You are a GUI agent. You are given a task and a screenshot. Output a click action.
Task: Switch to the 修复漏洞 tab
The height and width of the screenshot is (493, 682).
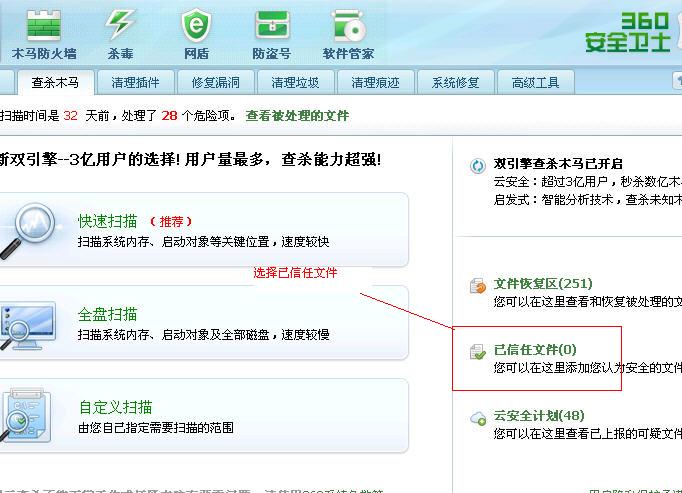pos(215,82)
